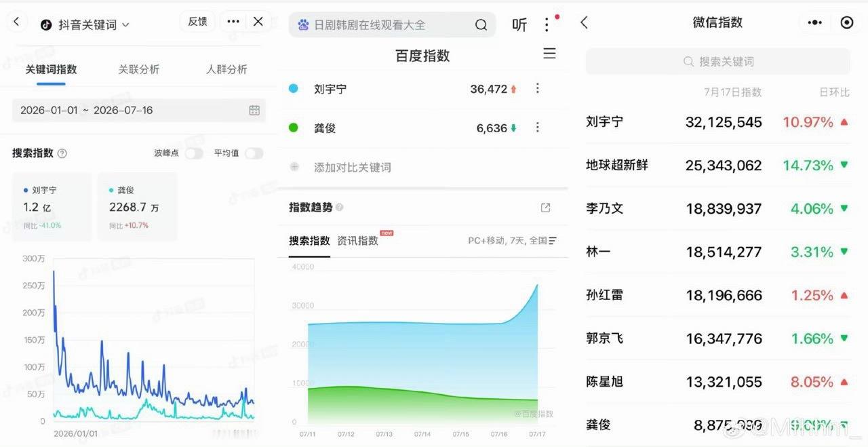Click the 7月17日指数 column header
This screenshot has height=447, width=868.
733,92
